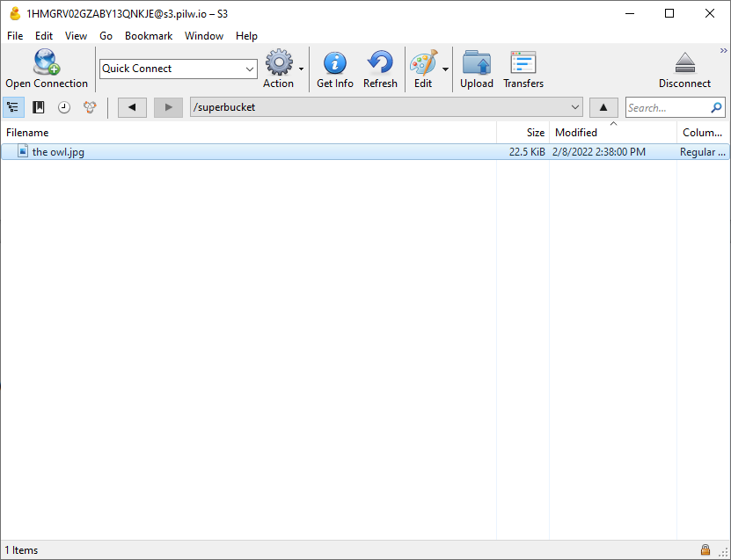Click the Regular storage class cell

[702, 152]
